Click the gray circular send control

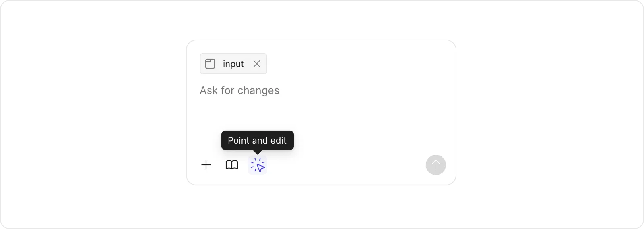click(x=436, y=165)
